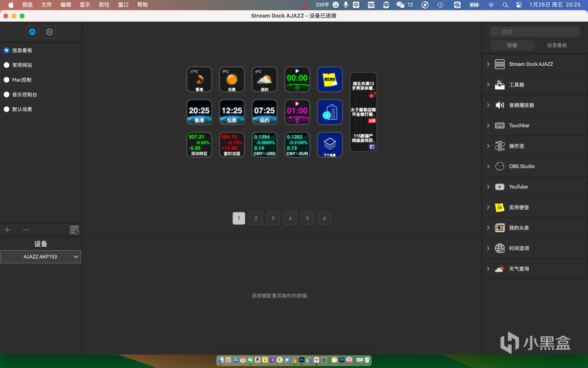Open Spotlight search in the menu bar
Image resolution: width=588 pixels, height=368 pixels.
(x=505, y=5)
